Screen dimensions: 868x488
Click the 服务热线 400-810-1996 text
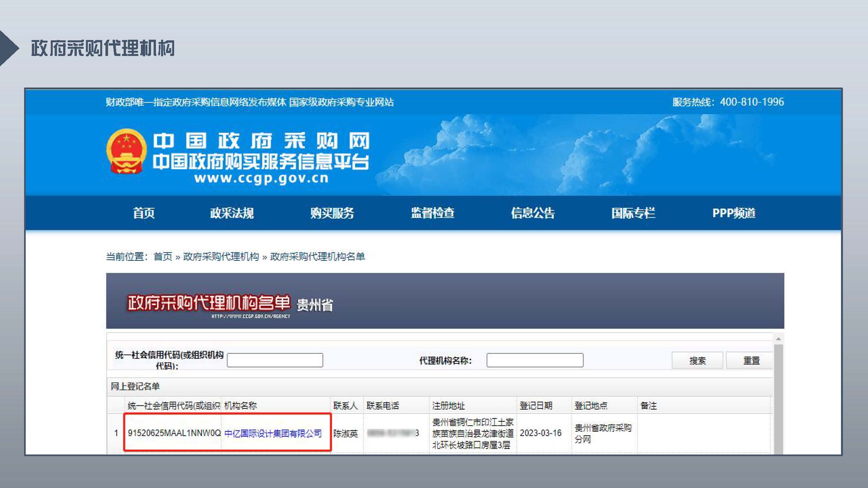728,102
